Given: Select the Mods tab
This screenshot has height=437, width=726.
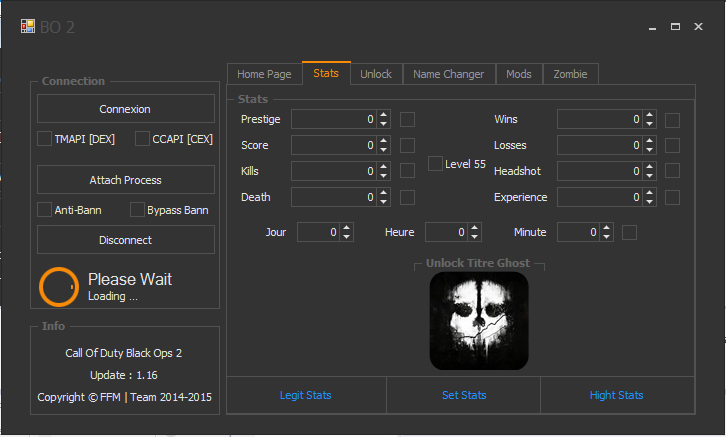Looking at the screenshot, I should pos(519,74).
